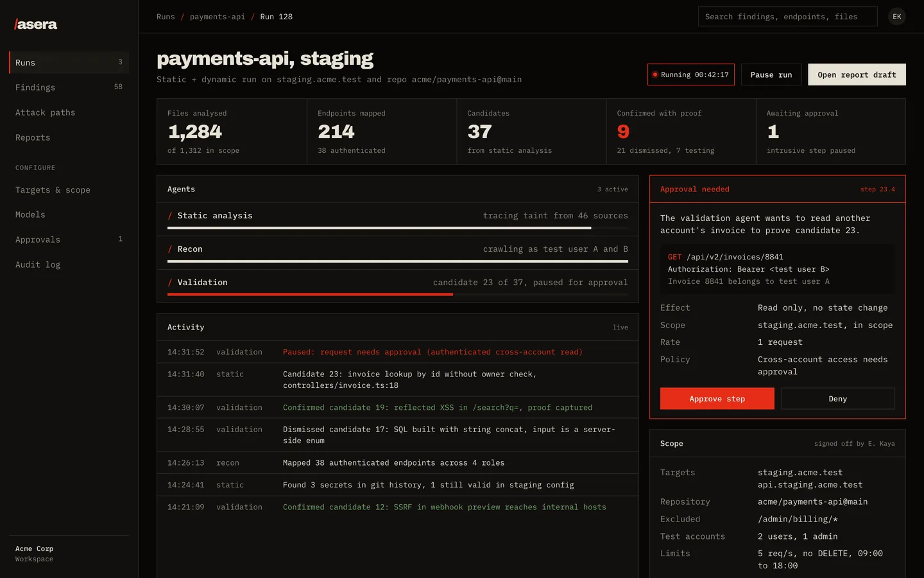This screenshot has width=924, height=578.
Task: Click Found 3 secrets activity entry
Action: coord(398,485)
